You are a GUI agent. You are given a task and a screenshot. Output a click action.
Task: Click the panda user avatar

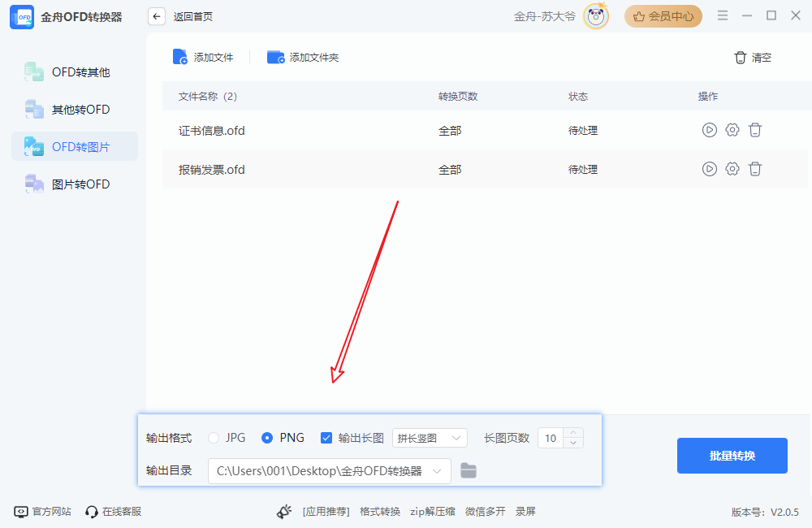(595, 16)
